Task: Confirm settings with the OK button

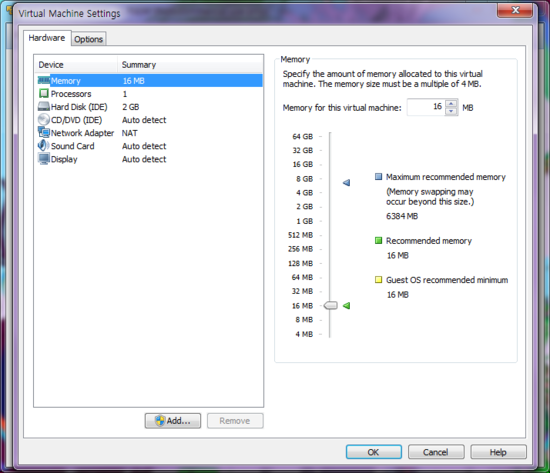Action: [x=374, y=452]
